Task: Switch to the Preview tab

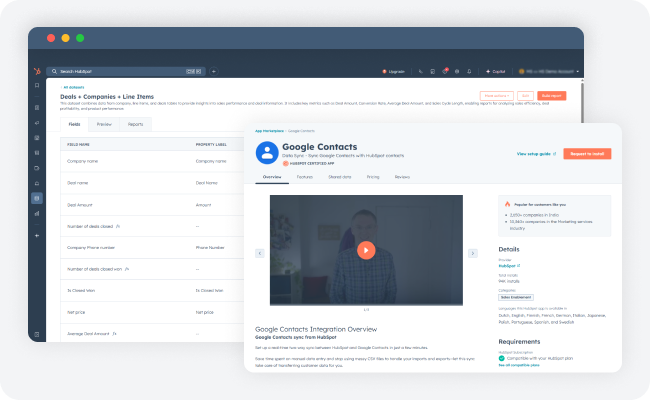Action: (x=104, y=124)
